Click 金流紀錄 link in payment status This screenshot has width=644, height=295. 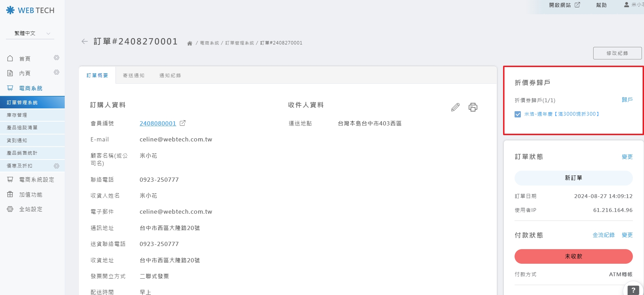(604, 235)
